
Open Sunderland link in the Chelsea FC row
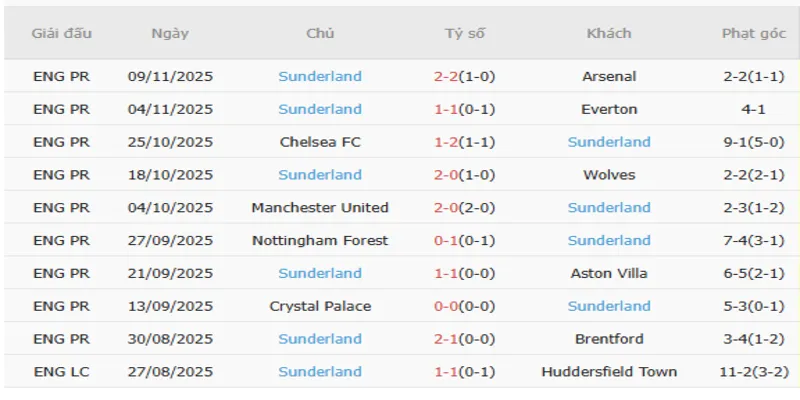[x=609, y=142]
